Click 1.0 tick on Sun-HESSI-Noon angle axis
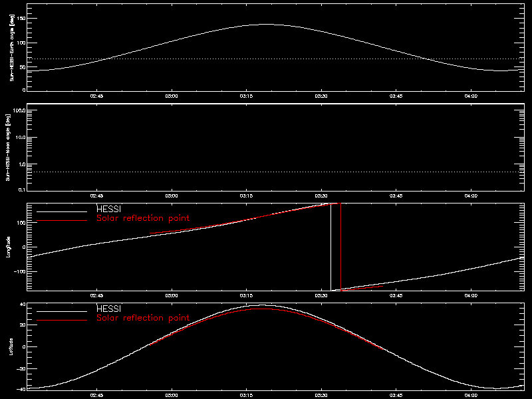This screenshot has height=399, width=532. tap(22, 164)
